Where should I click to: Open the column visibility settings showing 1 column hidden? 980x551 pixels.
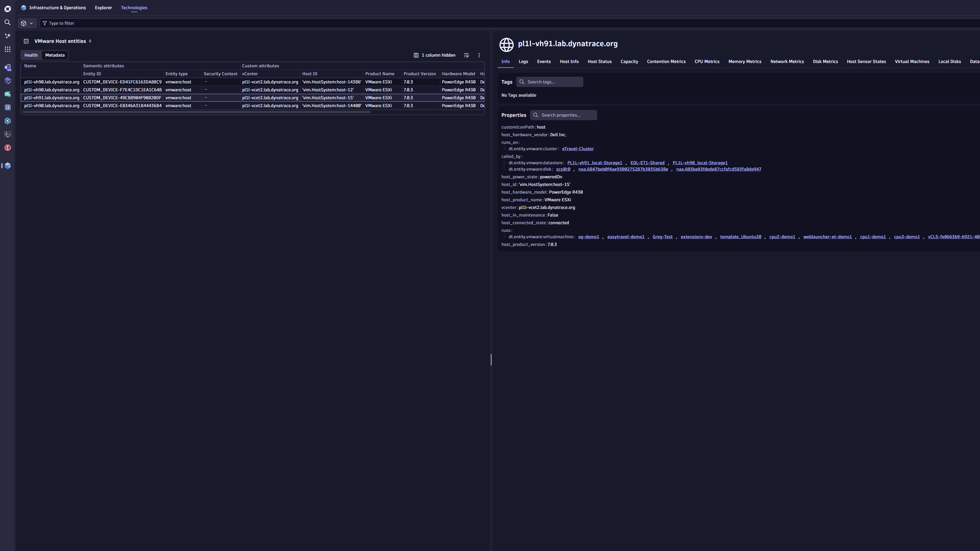(x=434, y=55)
